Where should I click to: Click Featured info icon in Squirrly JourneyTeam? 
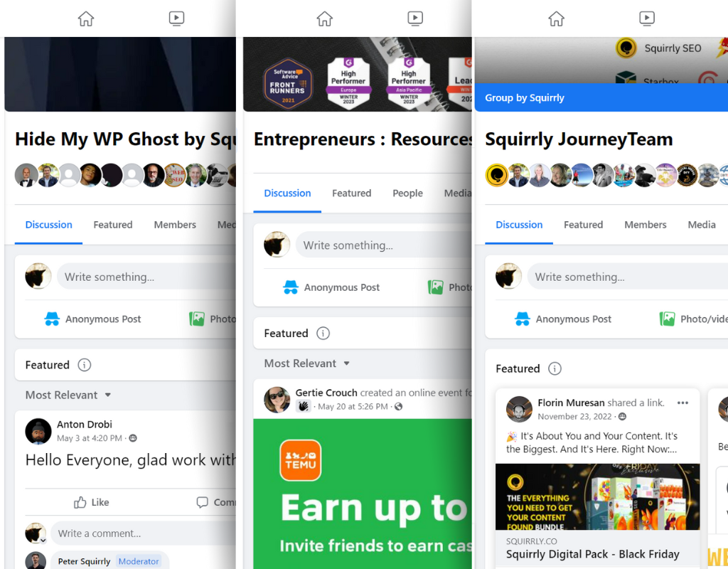555,368
